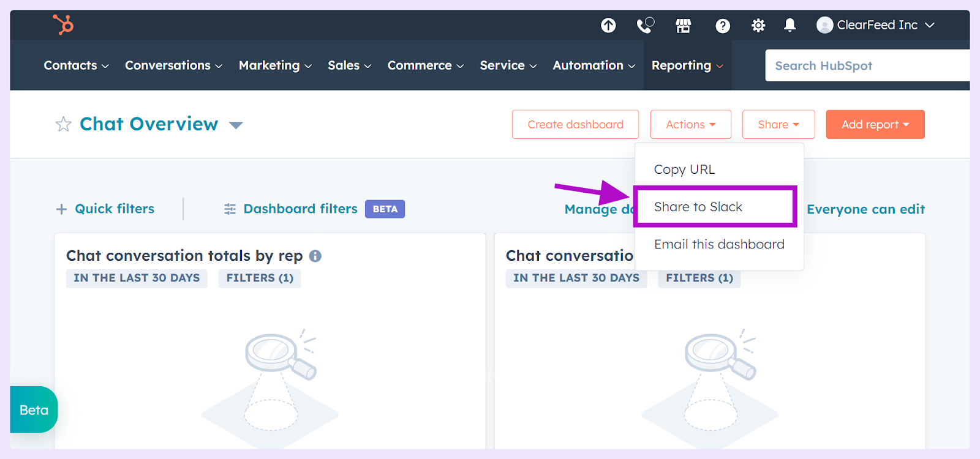Open the notifications bell icon

coord(790,25)
